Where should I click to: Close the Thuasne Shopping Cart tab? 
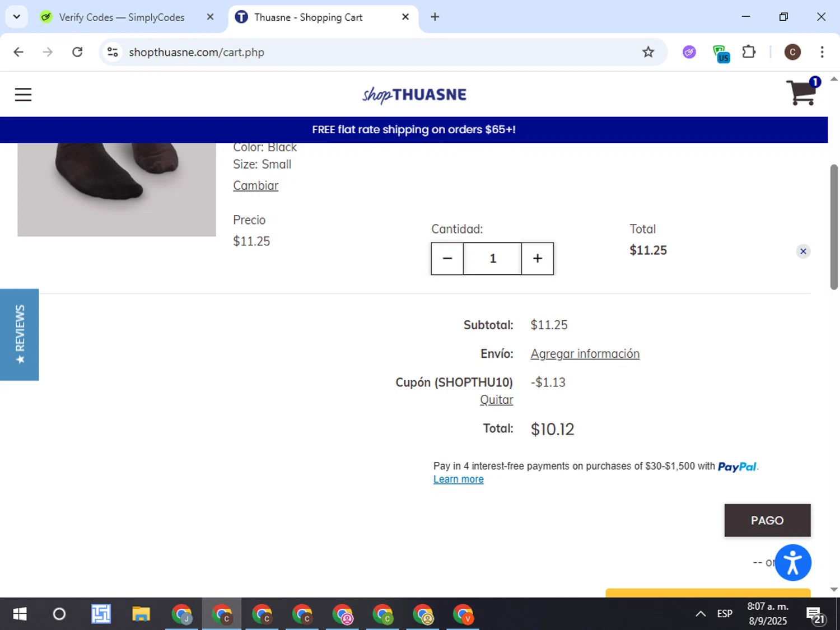[405, 17]
